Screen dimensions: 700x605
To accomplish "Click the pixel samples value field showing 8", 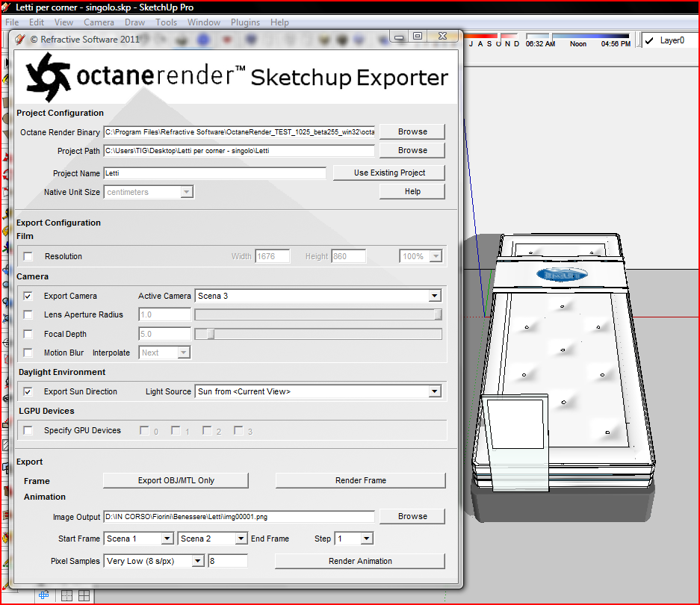I will tap(228, 561).
